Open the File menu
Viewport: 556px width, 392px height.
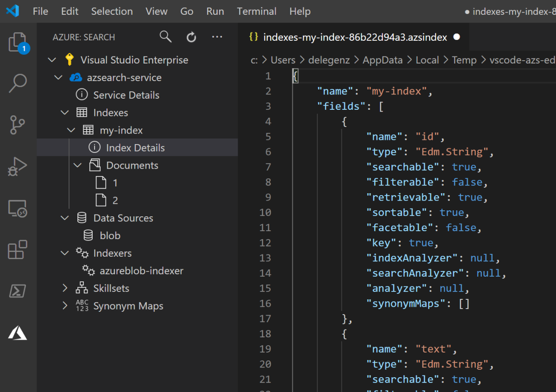tap(40, 11)
